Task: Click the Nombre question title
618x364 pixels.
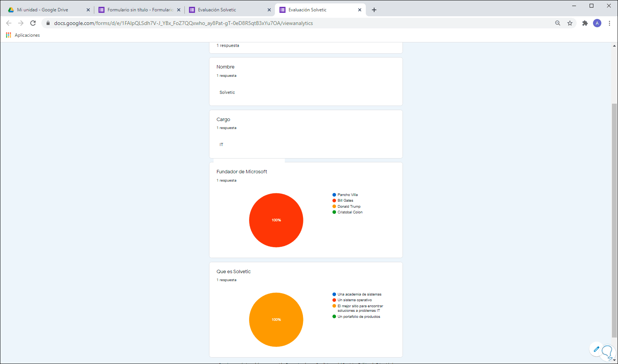Action: [x=225, y=67]
